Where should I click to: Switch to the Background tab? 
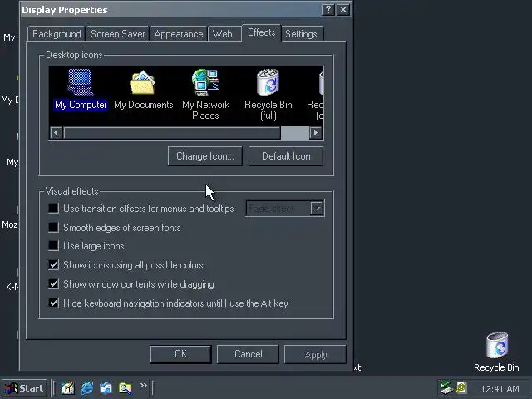pos(57,34)
